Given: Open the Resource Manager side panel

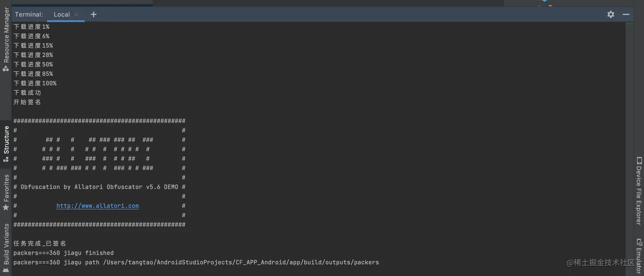Looking at the screenshot, I should (6, 35).
